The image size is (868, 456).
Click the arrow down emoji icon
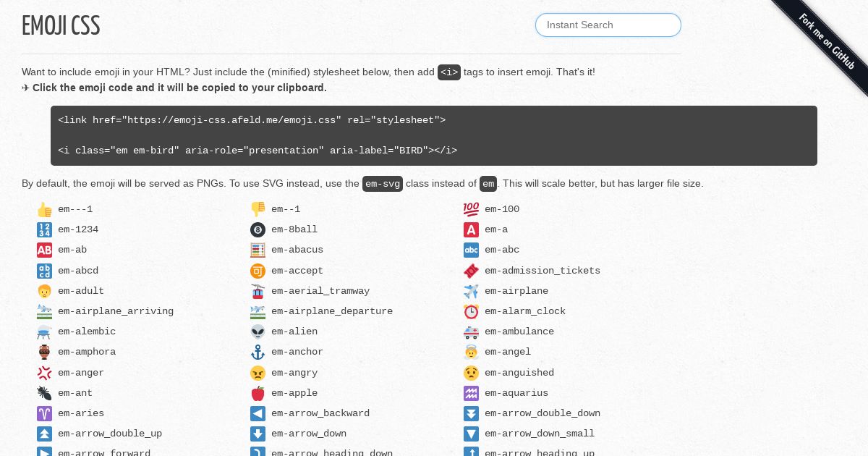coord(258,434)
